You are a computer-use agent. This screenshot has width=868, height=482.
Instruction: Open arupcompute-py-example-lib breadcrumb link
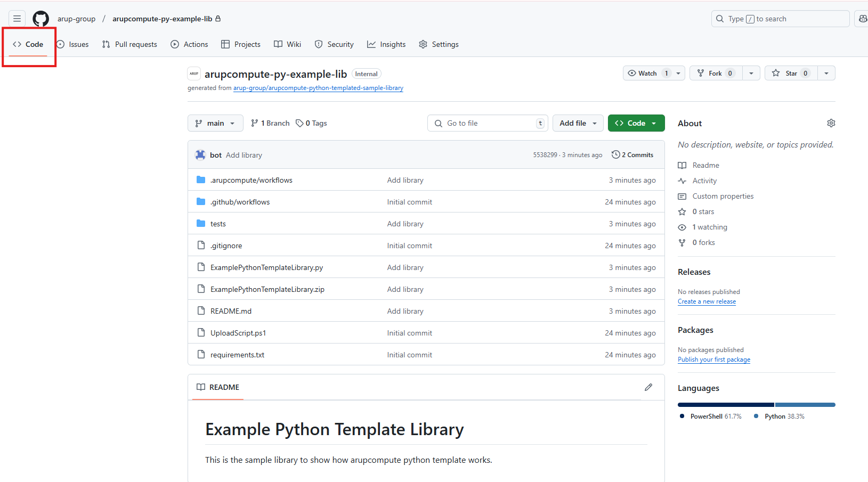tap(162, 19)
